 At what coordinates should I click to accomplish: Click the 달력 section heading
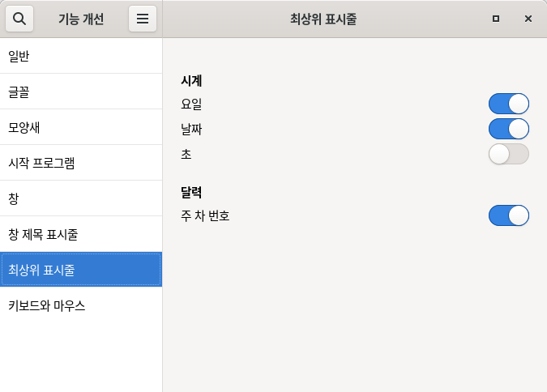191,192
